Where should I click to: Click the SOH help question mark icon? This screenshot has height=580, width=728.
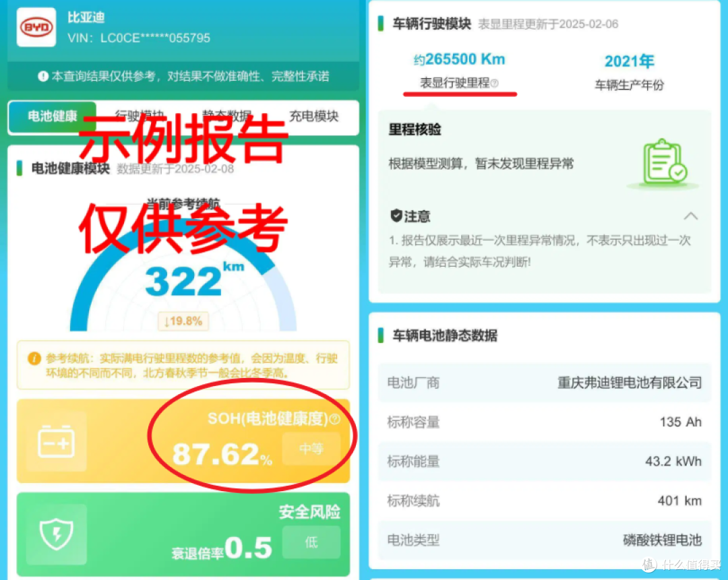click(334, 420)
